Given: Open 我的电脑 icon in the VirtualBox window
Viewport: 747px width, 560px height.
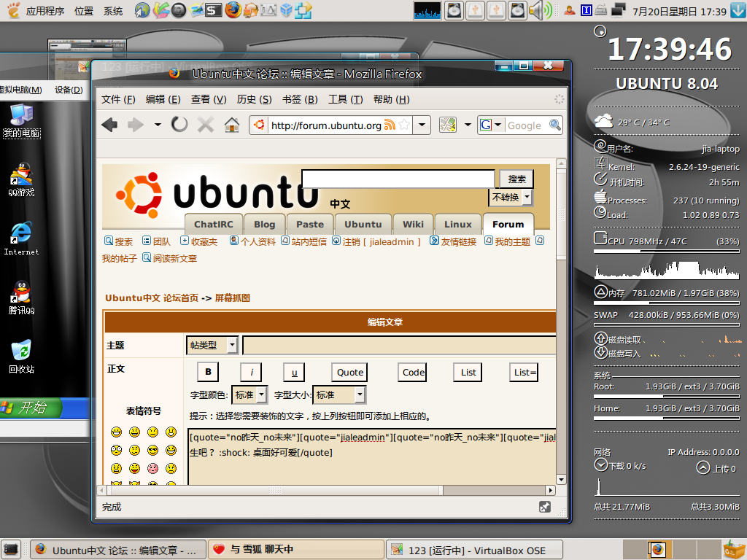Looking at the screenshot, I should coord(21,120).
